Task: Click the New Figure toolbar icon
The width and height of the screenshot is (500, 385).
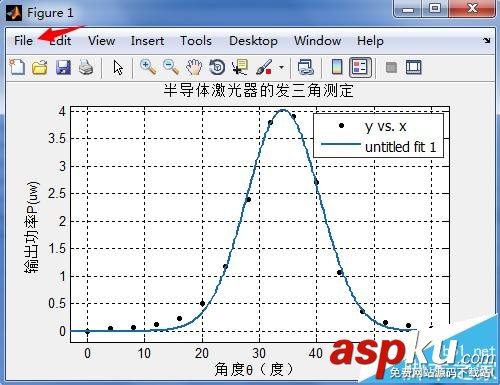Action: (x=17, y=67)
